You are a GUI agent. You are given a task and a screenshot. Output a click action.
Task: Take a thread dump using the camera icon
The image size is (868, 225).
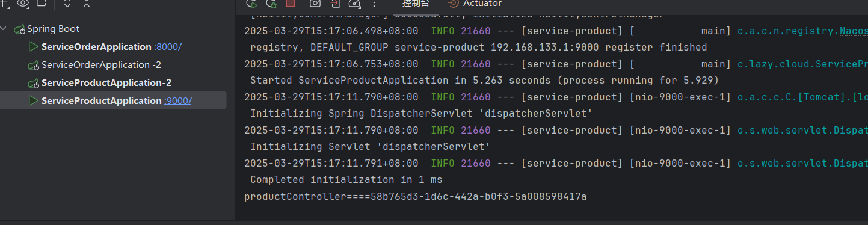point(315,3)
